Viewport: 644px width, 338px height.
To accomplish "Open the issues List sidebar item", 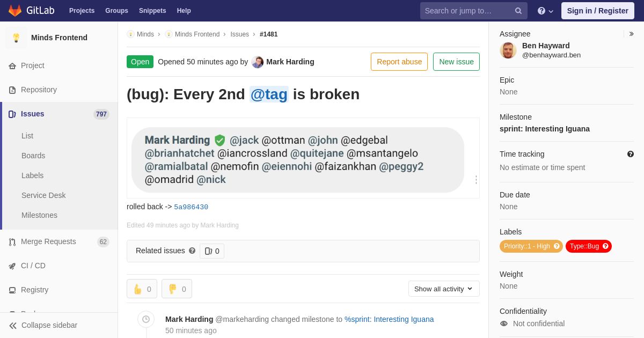I will click(x=27, y=136).
